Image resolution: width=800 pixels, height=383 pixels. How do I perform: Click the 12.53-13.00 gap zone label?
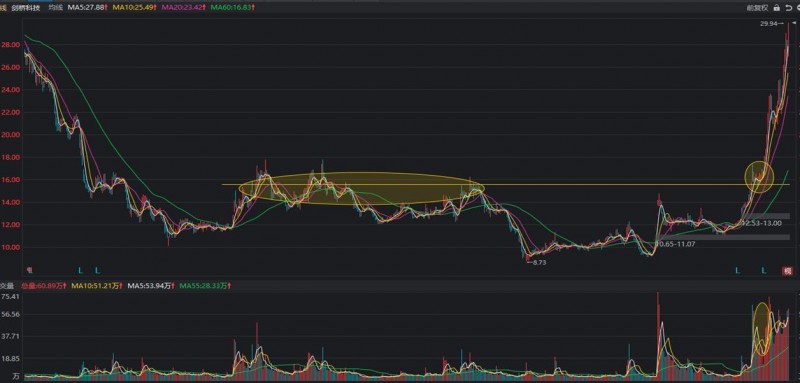tap(761, 223)
